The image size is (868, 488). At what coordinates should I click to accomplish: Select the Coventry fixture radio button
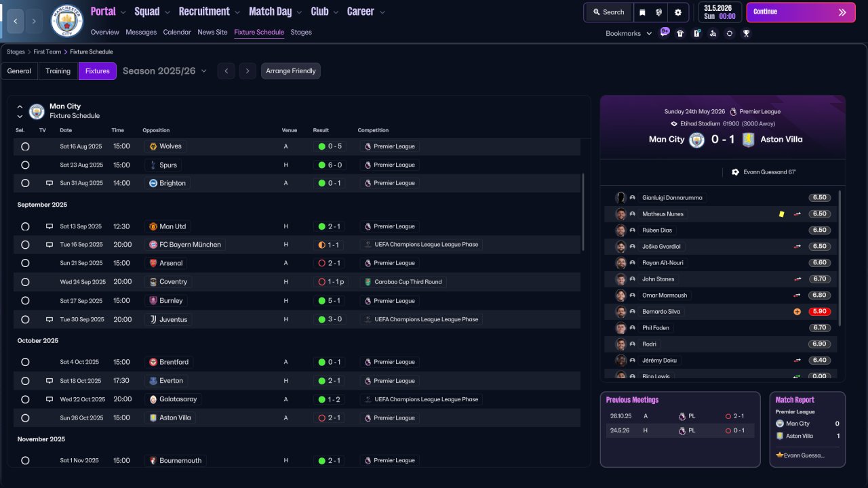click(25, 282)
